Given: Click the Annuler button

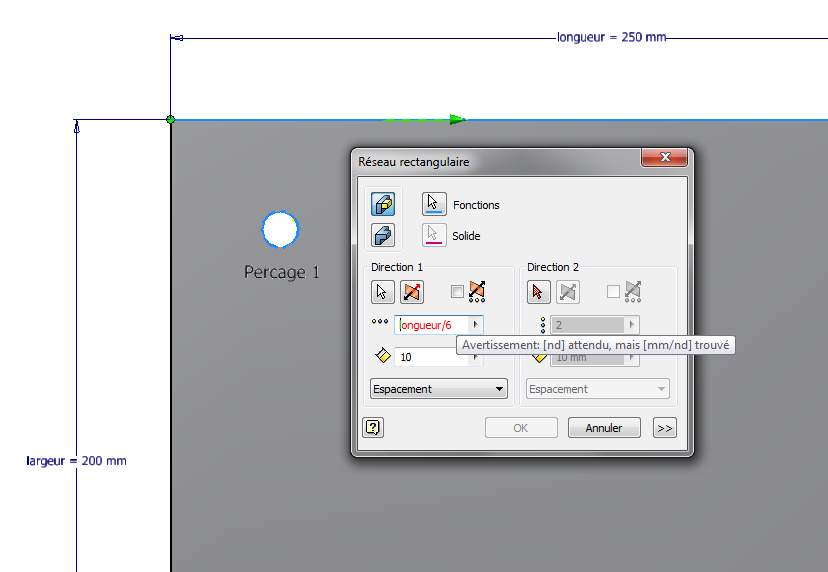Looking at the screenshot, I should pos(604,428).
